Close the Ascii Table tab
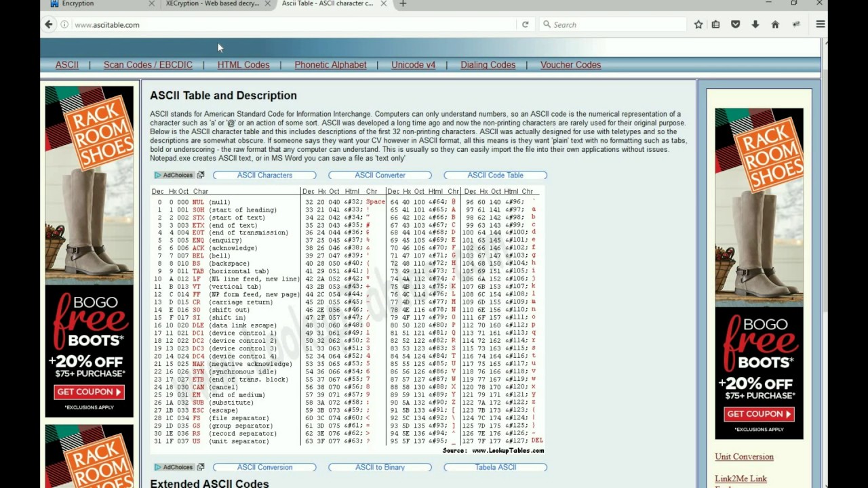This screenshot has width=868, height=488. [x=383, y=3]
